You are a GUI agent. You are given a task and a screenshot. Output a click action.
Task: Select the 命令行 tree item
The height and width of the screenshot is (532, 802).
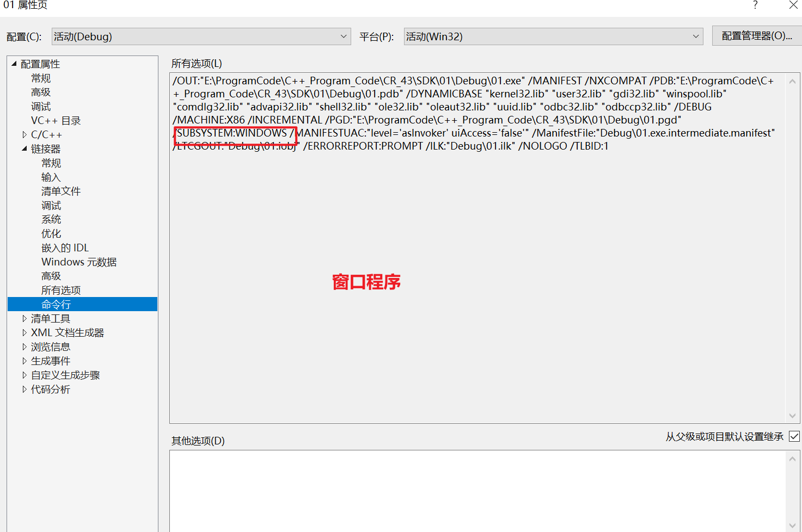tap(57, 304)
